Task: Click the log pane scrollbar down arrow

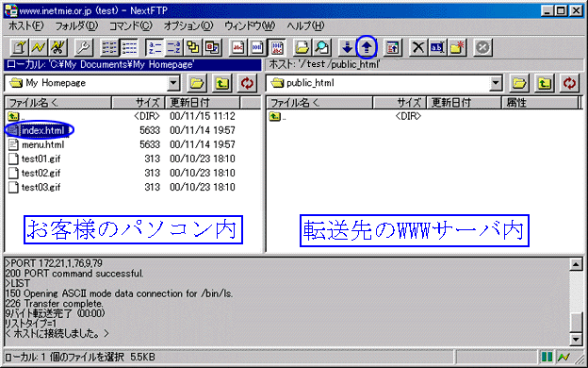Action: pyautogui.click(x=576, y=340)
